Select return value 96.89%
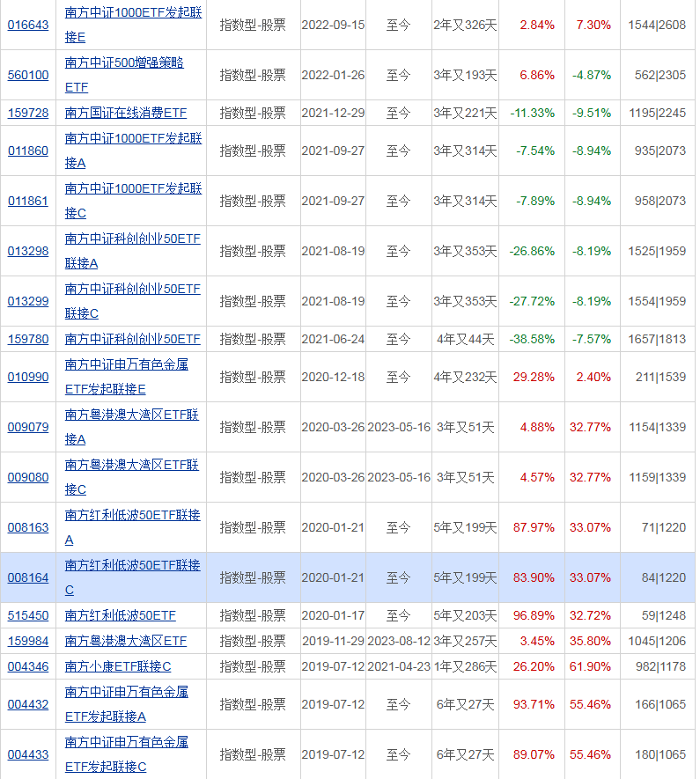 pos(534,615)
